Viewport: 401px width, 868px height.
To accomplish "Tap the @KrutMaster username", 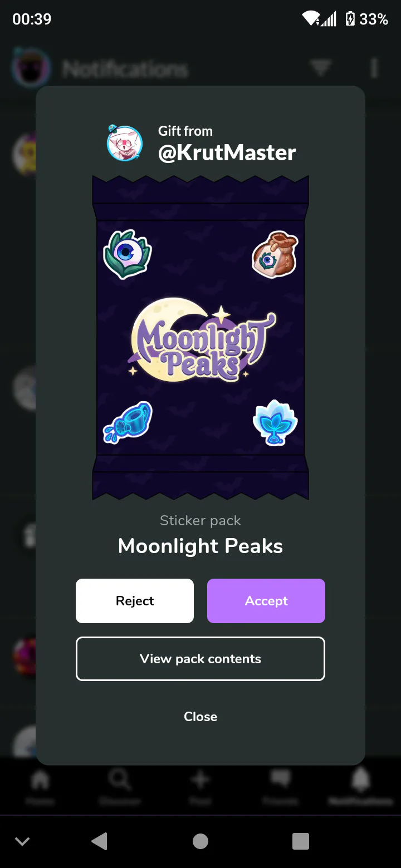I will [227, 152].
